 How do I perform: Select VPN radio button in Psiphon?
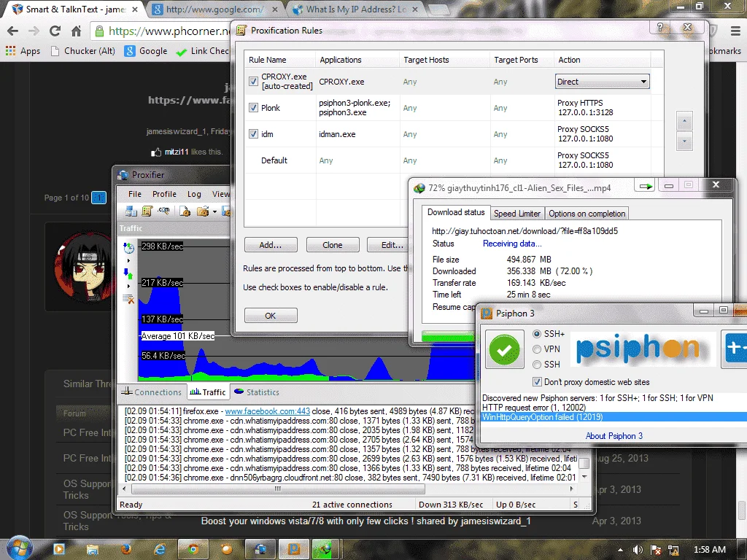(537, 349)
